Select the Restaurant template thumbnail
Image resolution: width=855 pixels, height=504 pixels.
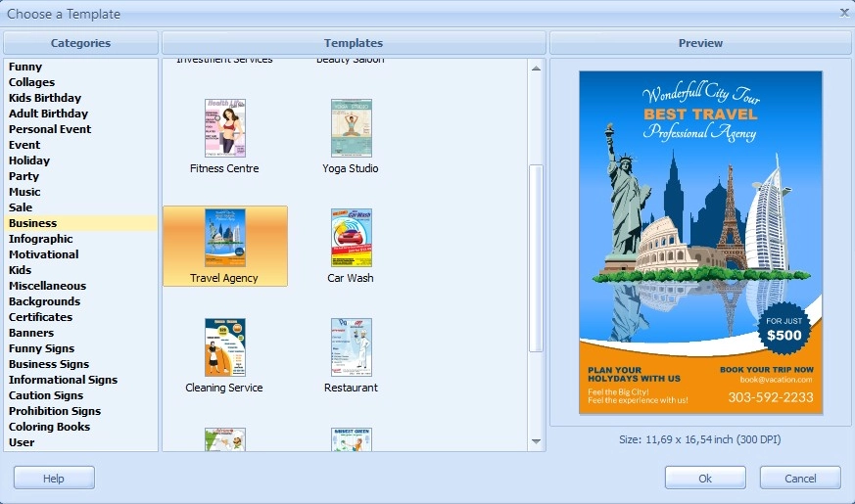click(351, 347)
